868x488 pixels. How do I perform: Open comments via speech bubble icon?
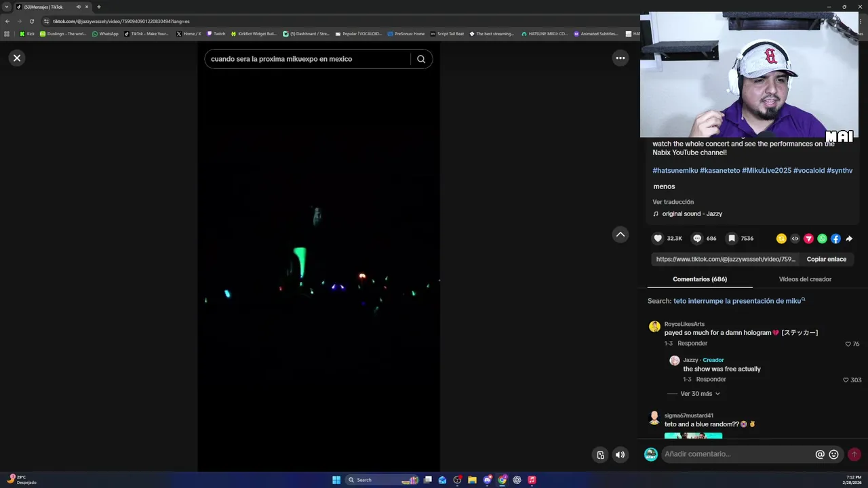click(697, 239)
